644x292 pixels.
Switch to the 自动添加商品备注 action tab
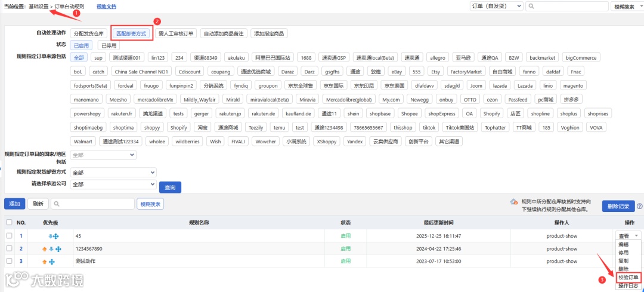point(224,33)
